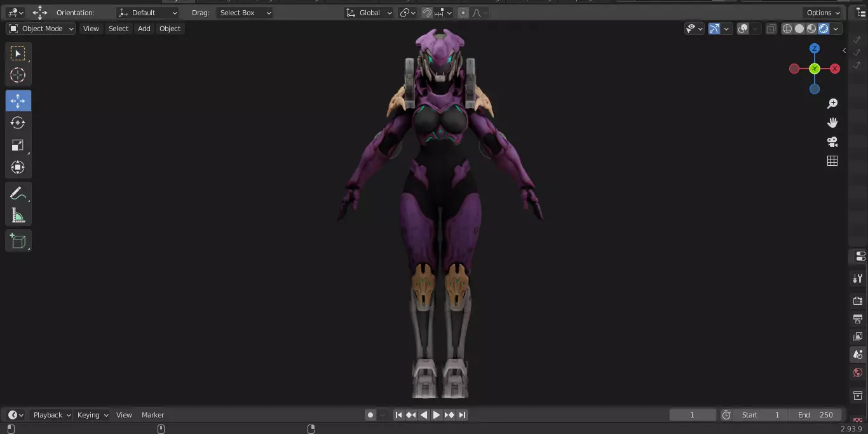Switch to wireframe shading
Screen dimensions: 868x434
(x=787, y=29)
